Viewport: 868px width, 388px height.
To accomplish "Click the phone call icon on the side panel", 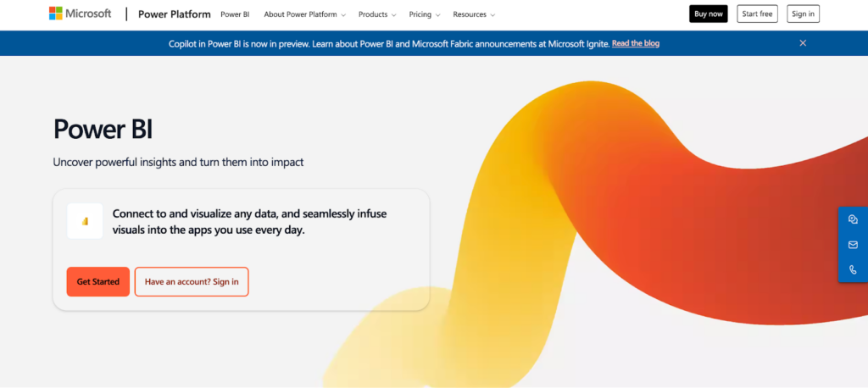I will (x=853, y=269).
